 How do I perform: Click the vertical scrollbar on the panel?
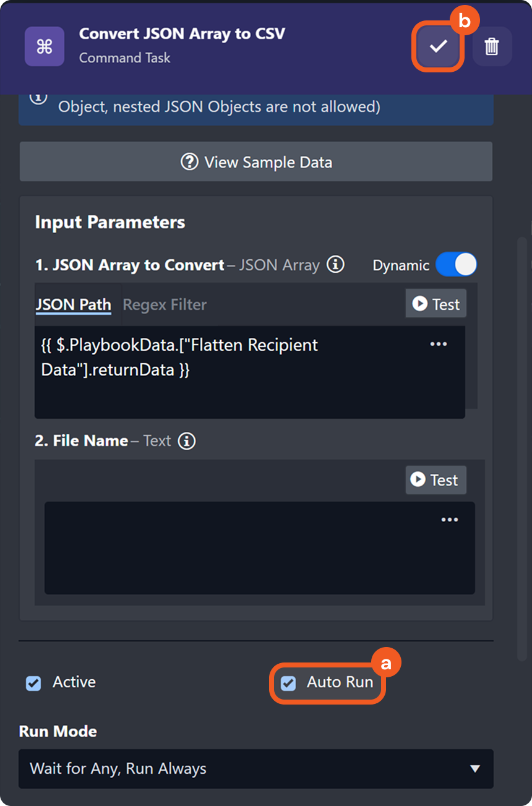pos(522,445)
